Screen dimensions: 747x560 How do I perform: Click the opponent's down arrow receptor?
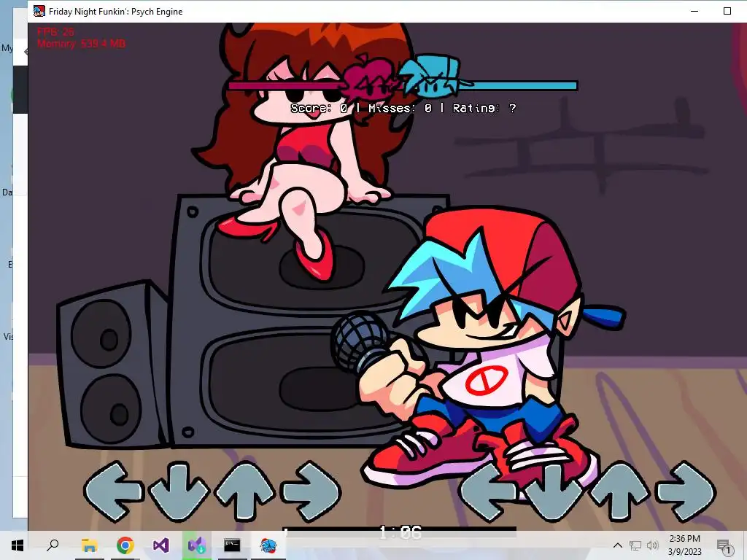[x=179, y=491]
